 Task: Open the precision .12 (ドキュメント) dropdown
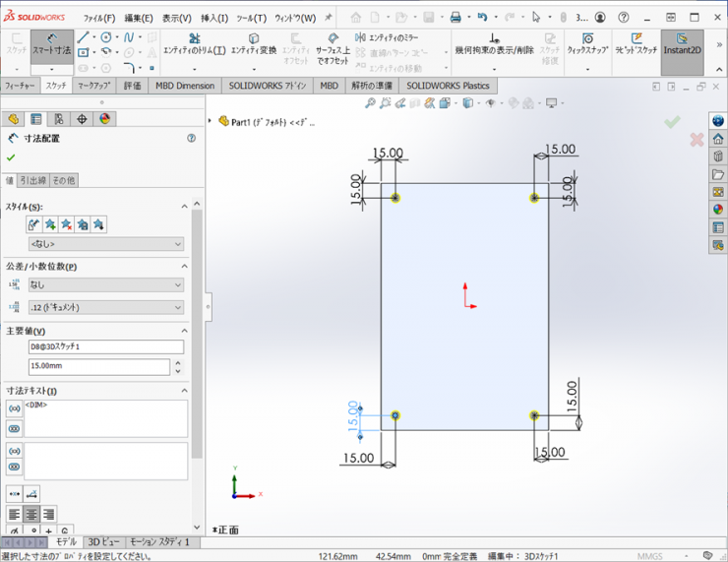click(x=105, y=308)
